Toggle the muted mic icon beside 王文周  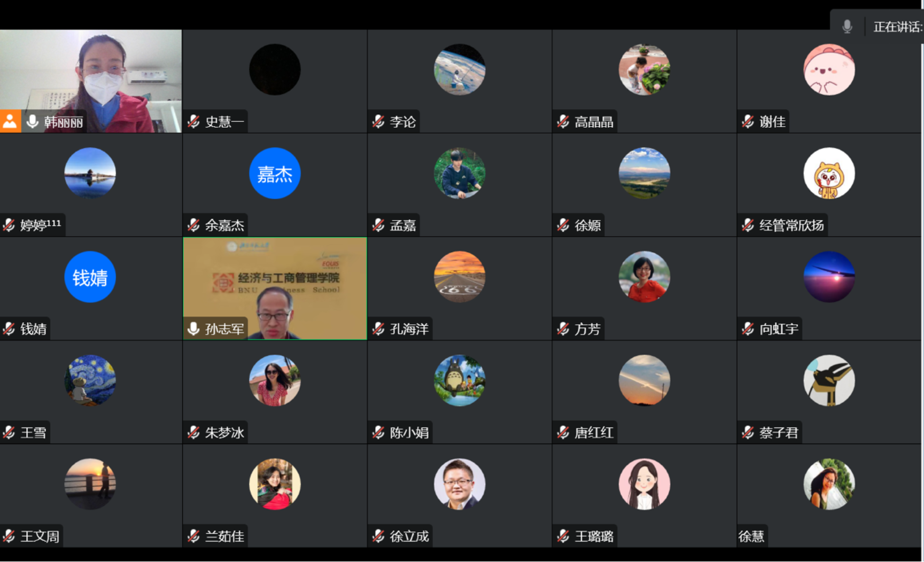(9, 536)
